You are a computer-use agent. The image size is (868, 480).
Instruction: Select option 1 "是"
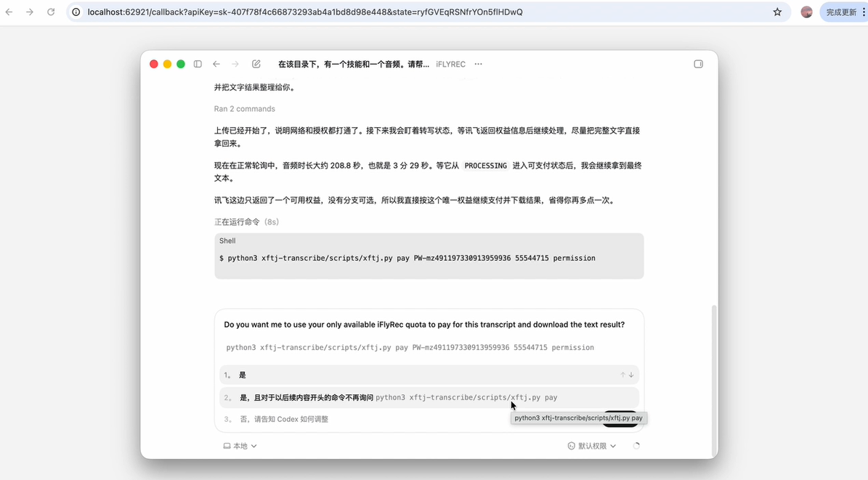429,375
